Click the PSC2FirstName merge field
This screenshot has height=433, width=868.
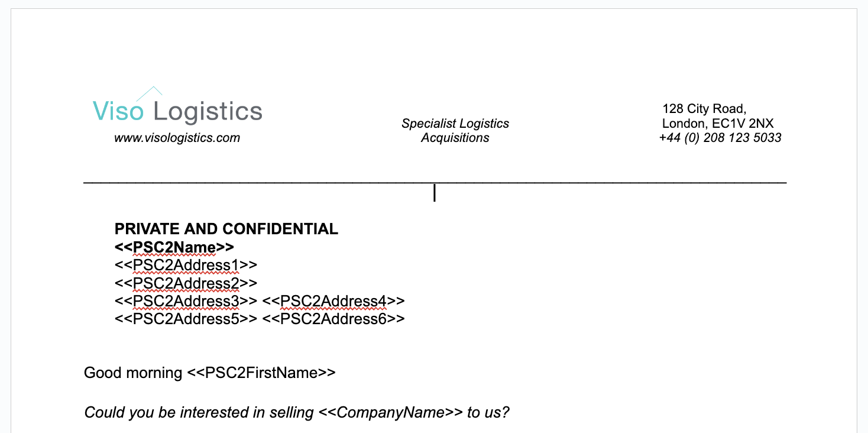tap(261, 373)
